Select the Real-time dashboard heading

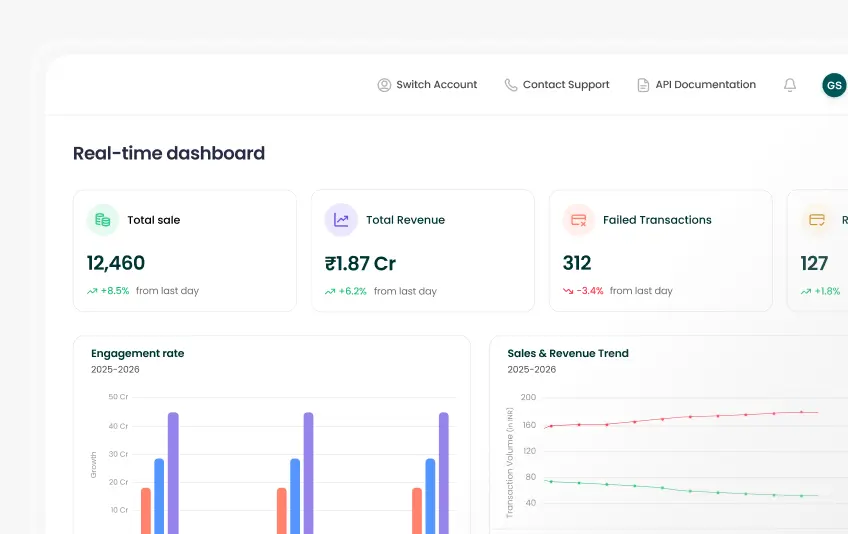[169, 153]
